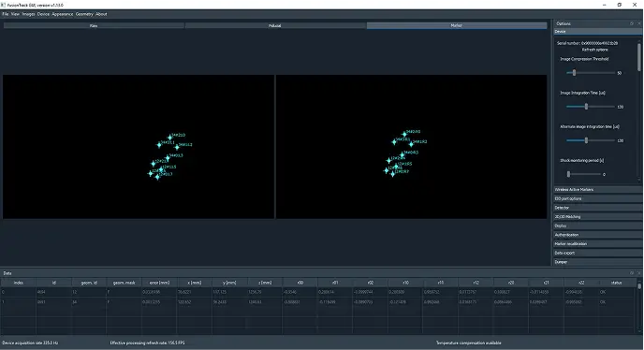
Task: Close the Options panel
Action: tap(639, 23)
